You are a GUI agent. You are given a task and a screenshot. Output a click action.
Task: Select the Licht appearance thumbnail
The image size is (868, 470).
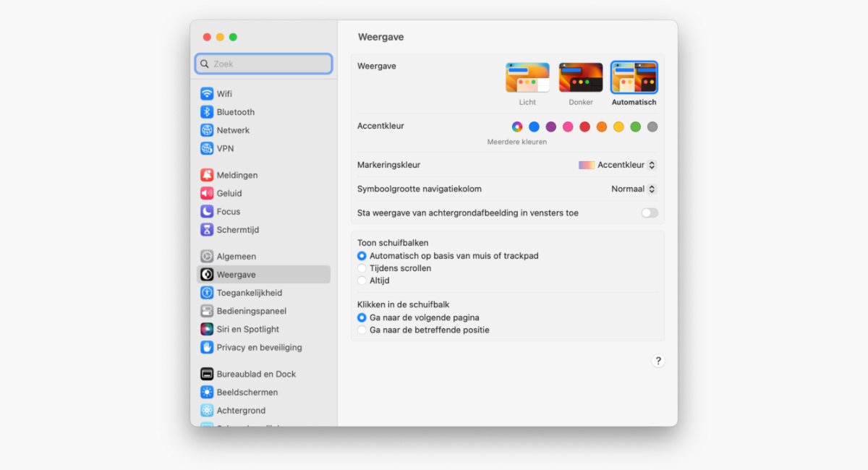(527, 77)
